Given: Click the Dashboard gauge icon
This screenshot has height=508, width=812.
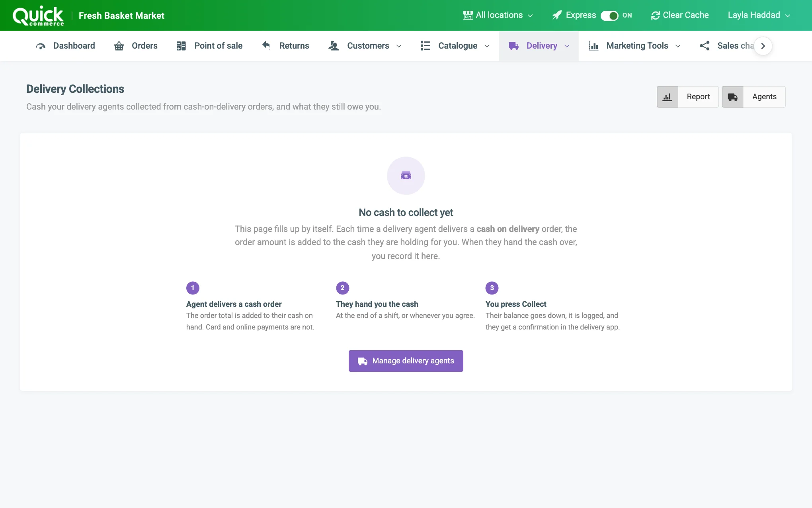Looking at the screenshot, I should (41, 46).
